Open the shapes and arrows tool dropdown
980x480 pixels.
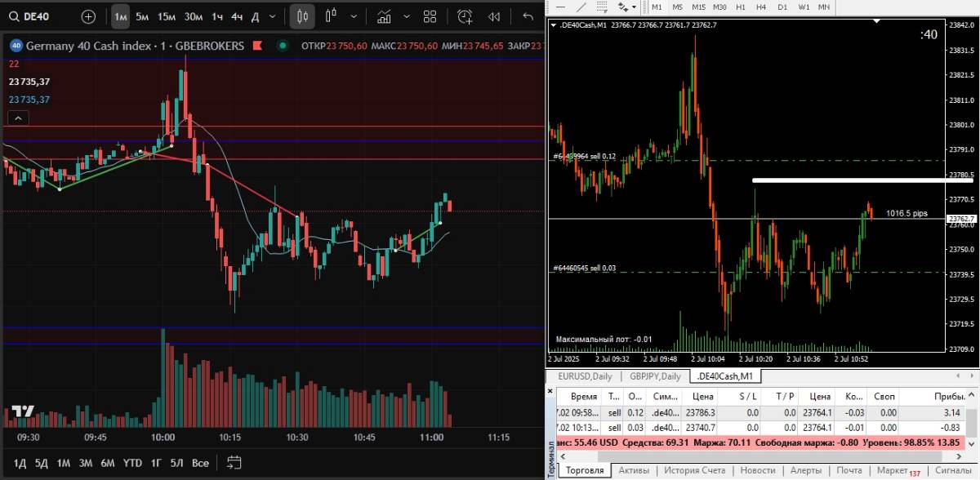pos(627,7)
